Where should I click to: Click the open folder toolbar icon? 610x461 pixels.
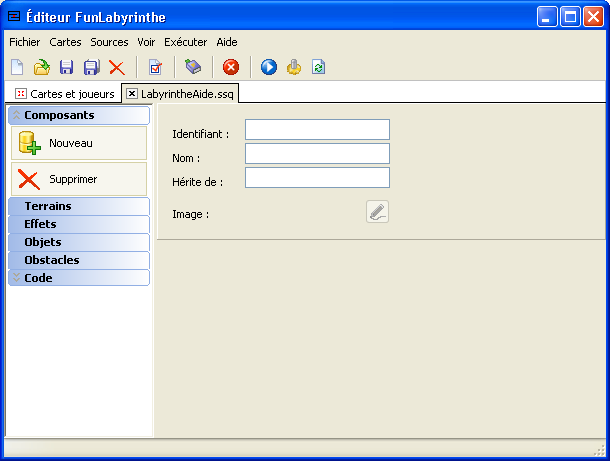(42, 67)
